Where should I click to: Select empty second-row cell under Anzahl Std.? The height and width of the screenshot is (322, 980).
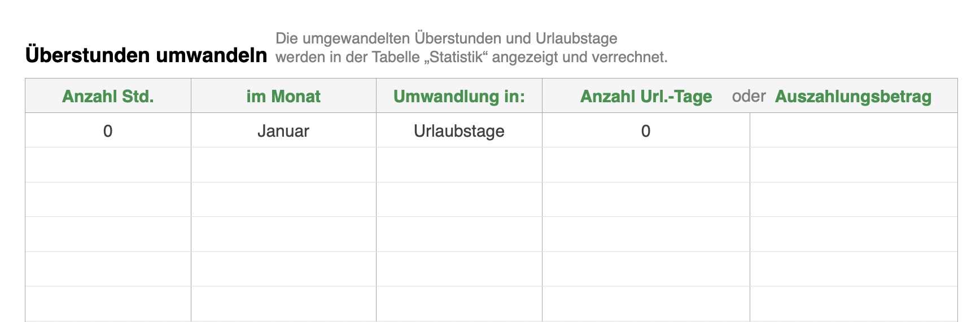(108, 165)
